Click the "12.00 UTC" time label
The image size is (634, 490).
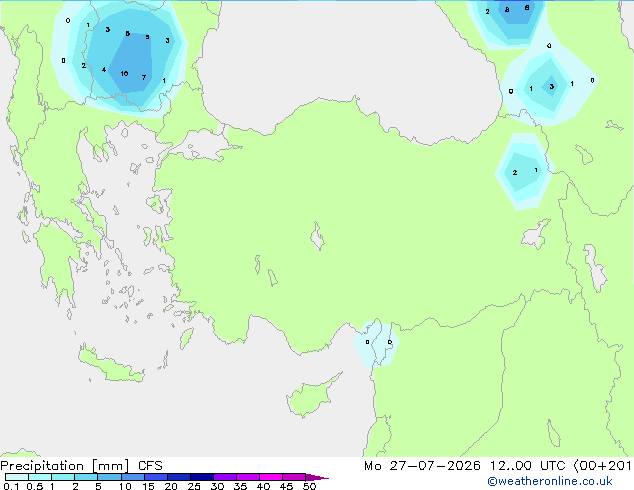click(528, 466)
